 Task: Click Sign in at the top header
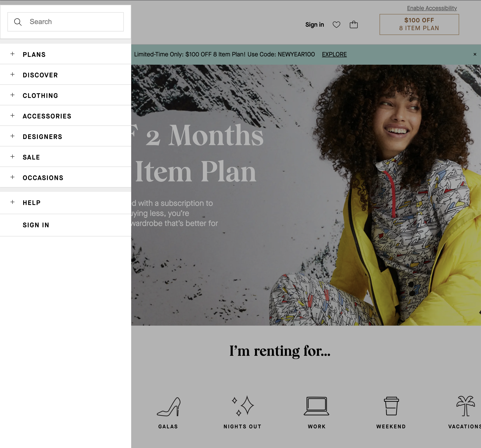tap(315, 24)
